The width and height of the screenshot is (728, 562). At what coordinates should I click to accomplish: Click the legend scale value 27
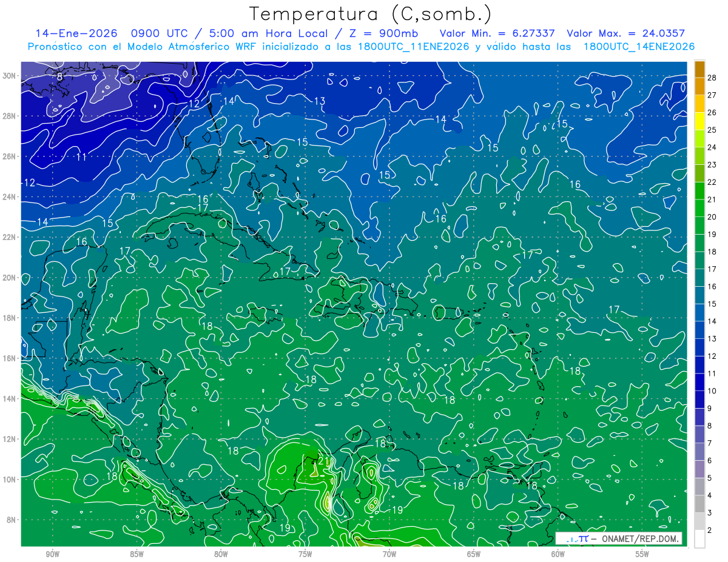click(x=712, y=96)
